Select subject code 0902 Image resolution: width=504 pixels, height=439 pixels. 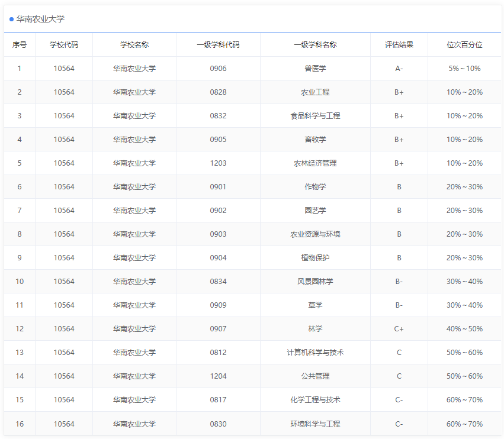pos(219,211)
